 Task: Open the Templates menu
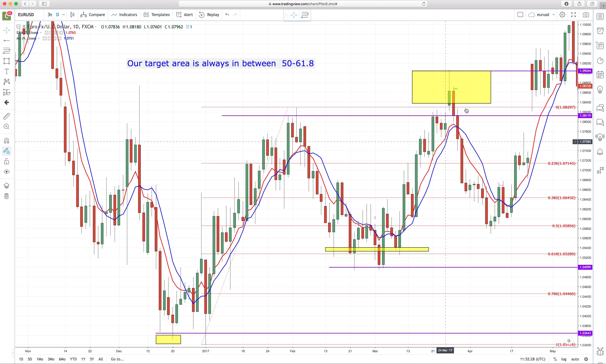(157, 15)
